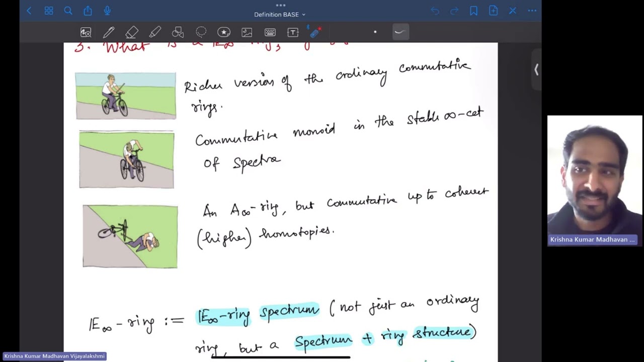Close editing with the X icon
The image size is (644, 362).
pos(513,11)
